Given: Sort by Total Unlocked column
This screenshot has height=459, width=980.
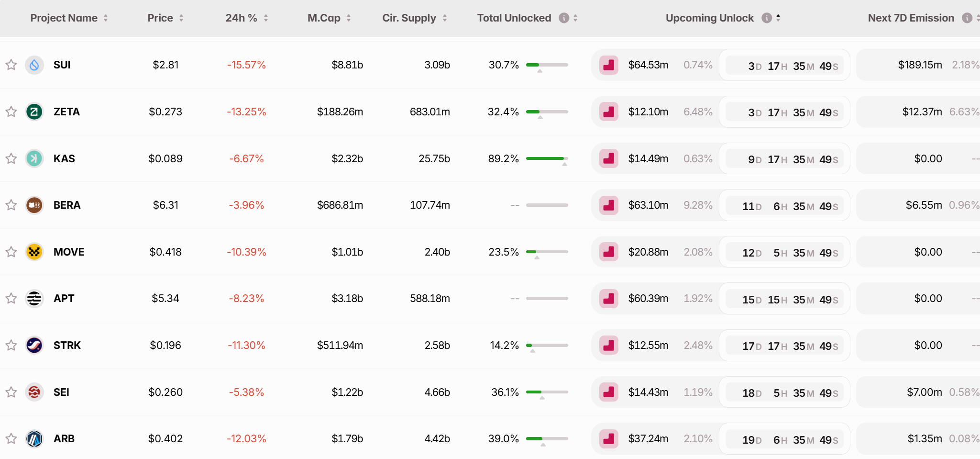Looking at the screenshot, I should pos(575,18).
